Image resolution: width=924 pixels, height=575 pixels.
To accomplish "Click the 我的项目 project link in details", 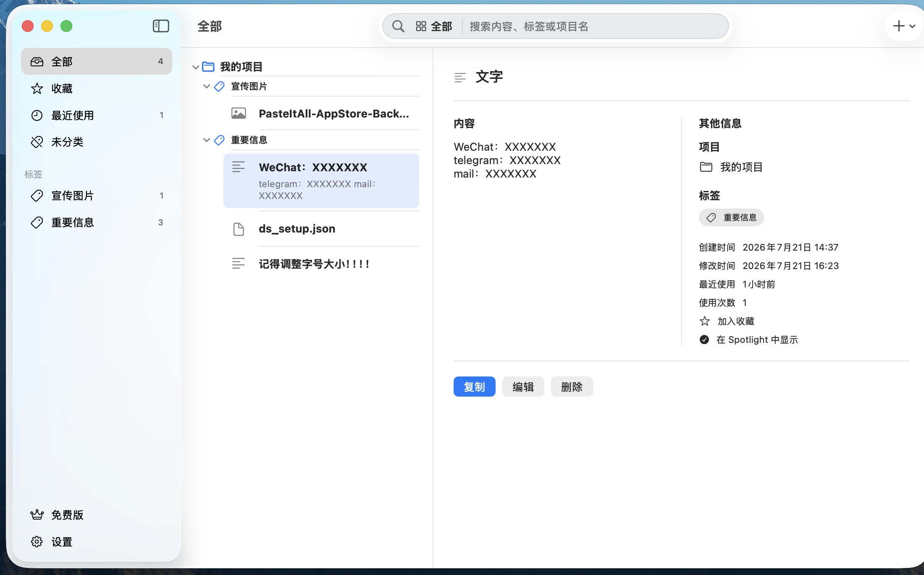I will 731,167.
